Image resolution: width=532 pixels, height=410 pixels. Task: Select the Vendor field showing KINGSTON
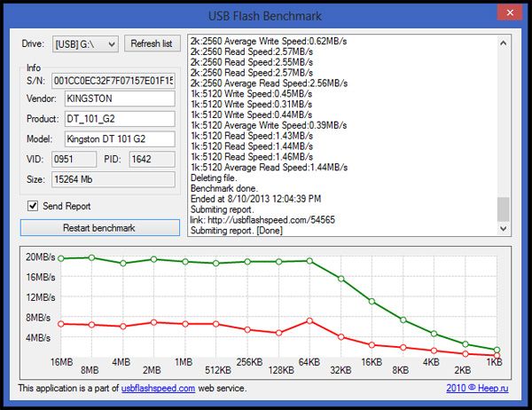point(119,97)
